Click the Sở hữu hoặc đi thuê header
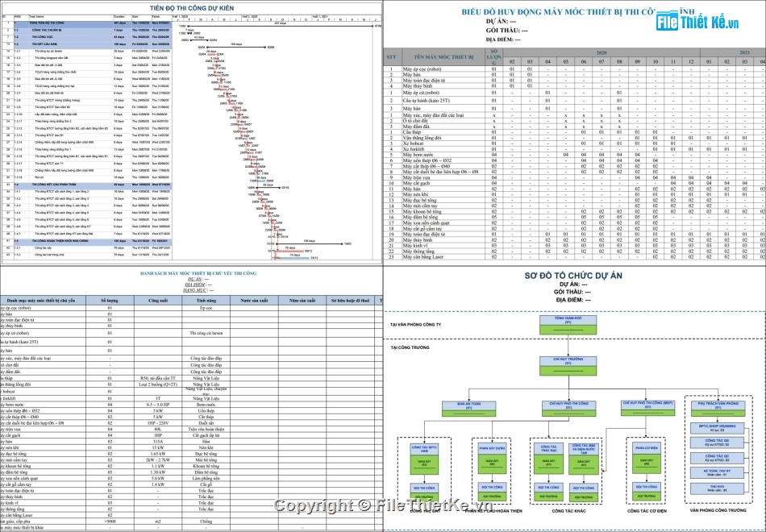Screen dimensions: 766x532 tap(350, 301)
